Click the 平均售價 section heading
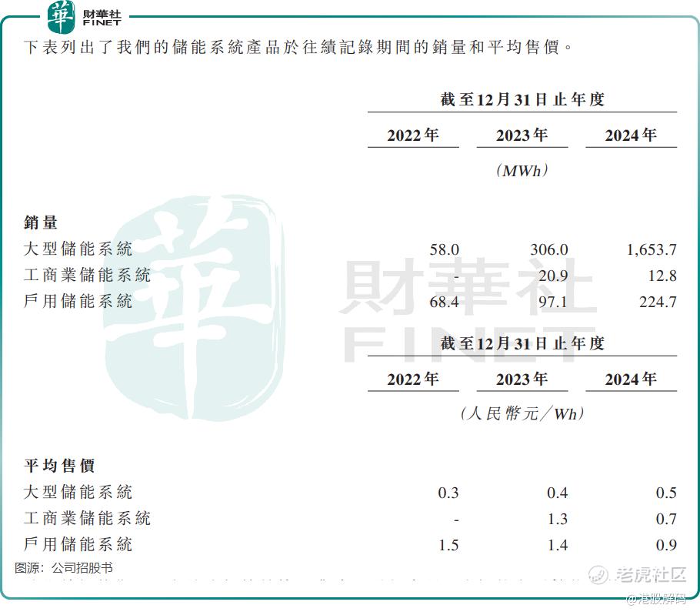Screen dimensions: 700x615 tap(59, 466)
